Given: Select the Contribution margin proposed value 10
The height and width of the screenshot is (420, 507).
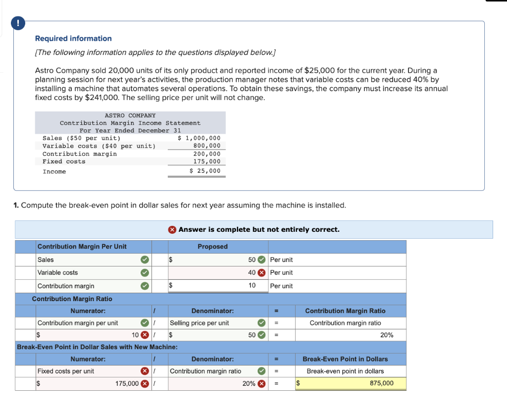Looking at the screenshot, I should click(218, 286).
